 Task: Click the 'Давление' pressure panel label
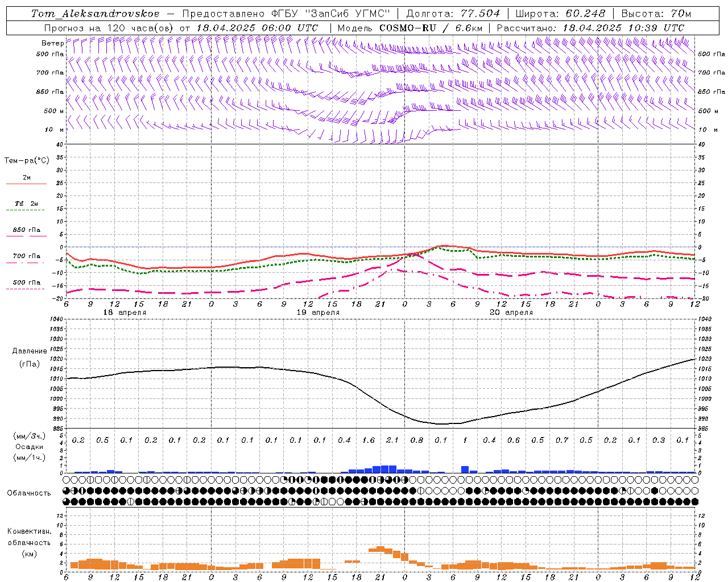(x=30, y=351)
